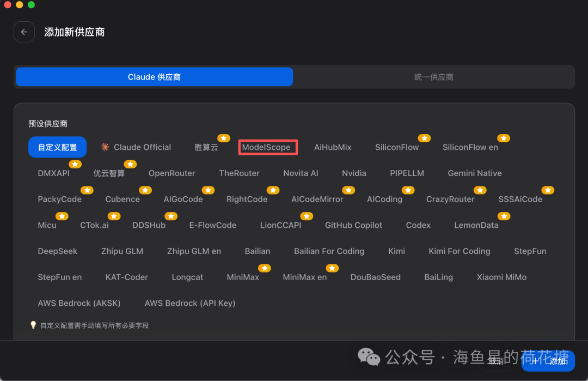The image size is (588, 381).
Task: Choose the LionCCAPI provider preset
Action: pos(280,225)
